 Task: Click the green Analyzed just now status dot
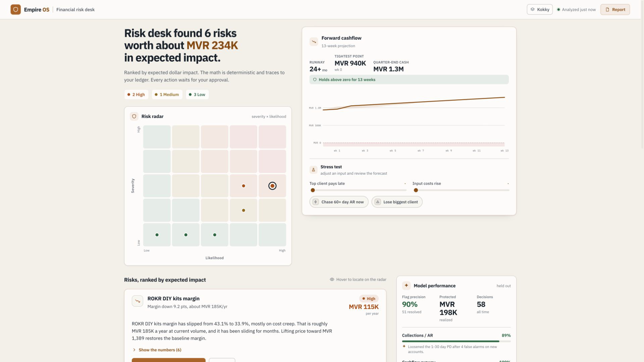click(x=558, y=9)
